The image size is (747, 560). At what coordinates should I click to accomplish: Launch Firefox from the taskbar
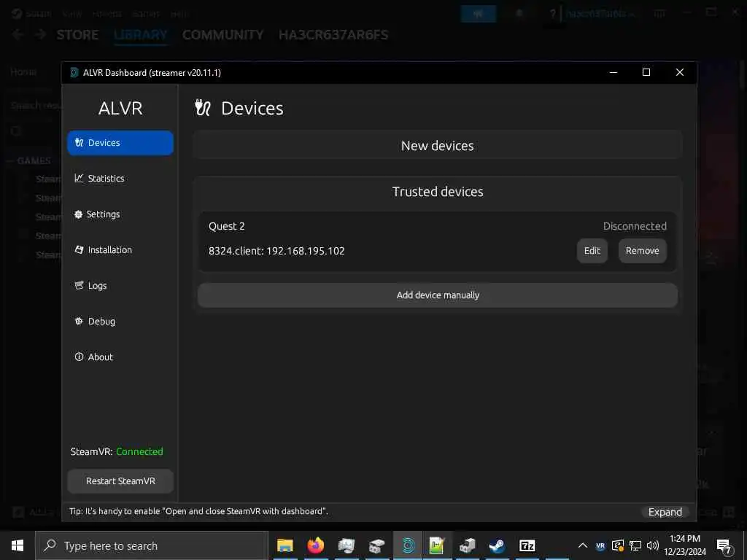point(315,545)
